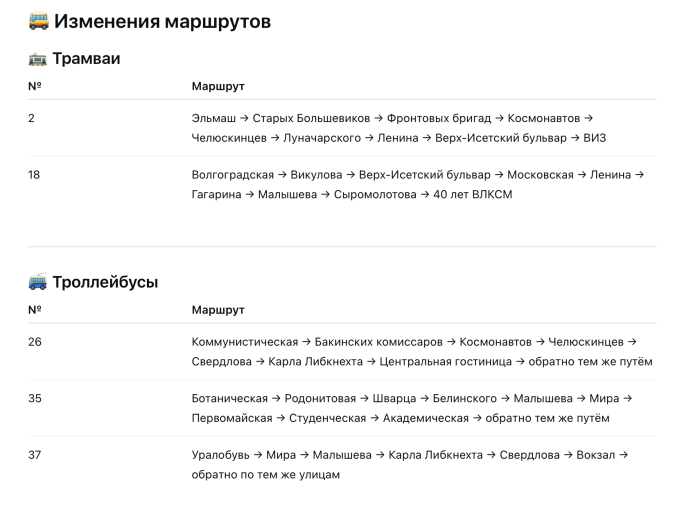Viewport: 700px width, 521px height.
Task: Click the route text starting with Коммунистическая
Action: [x=421, y=352]
